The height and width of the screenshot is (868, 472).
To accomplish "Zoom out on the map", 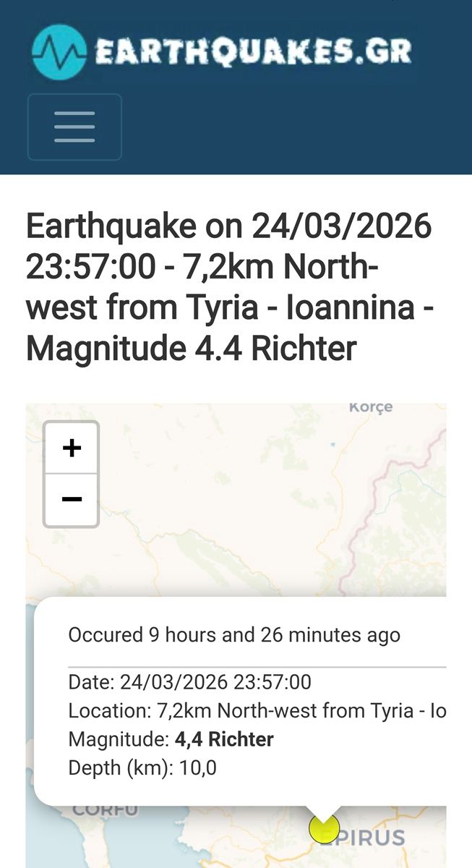I will [72, 500].
